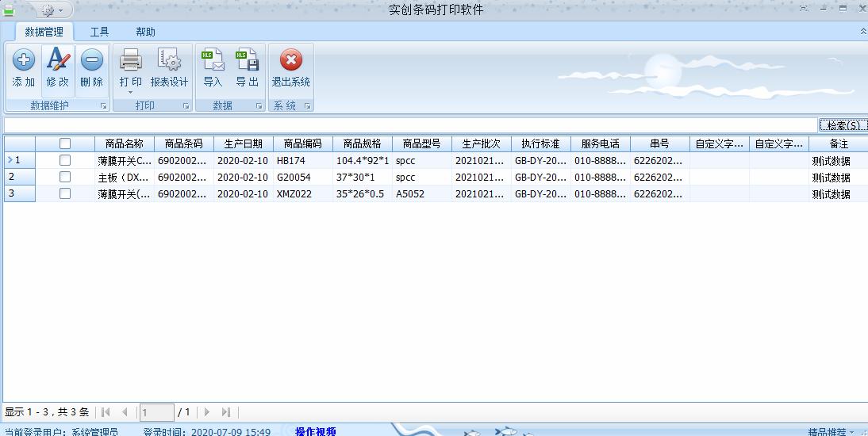Select row header number 3
Screen dimensions: 868x436
click(x=19, y=193)
